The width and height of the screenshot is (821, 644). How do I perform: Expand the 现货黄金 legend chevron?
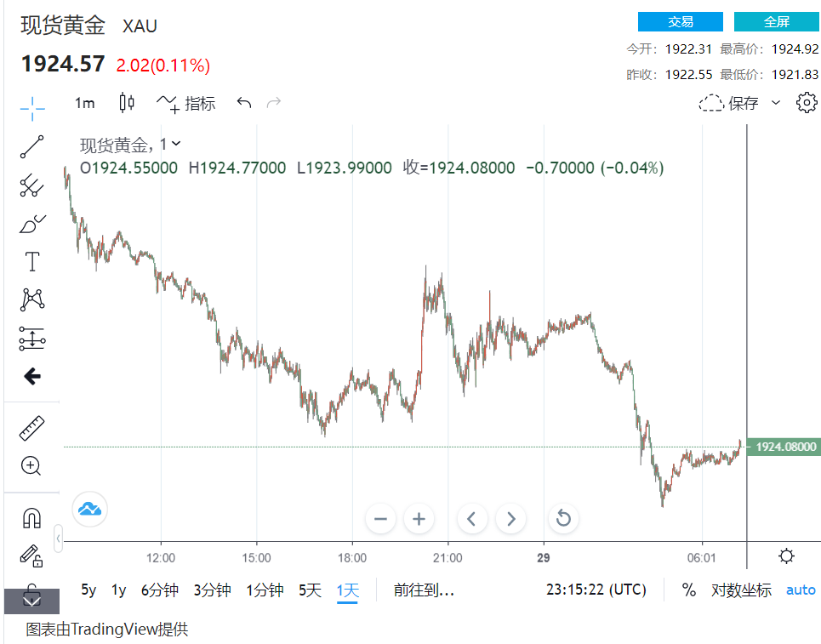tap(176, 145)
